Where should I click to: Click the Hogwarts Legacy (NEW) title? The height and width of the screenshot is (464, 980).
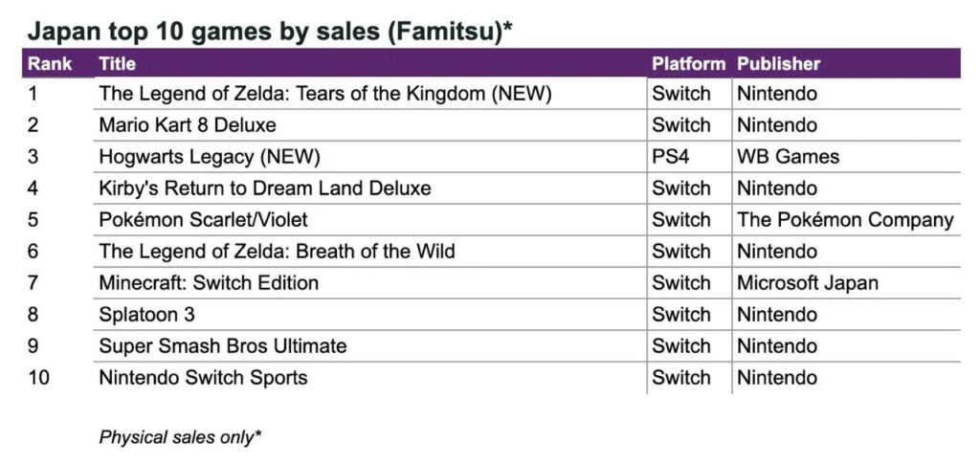[x=209, y=157]
